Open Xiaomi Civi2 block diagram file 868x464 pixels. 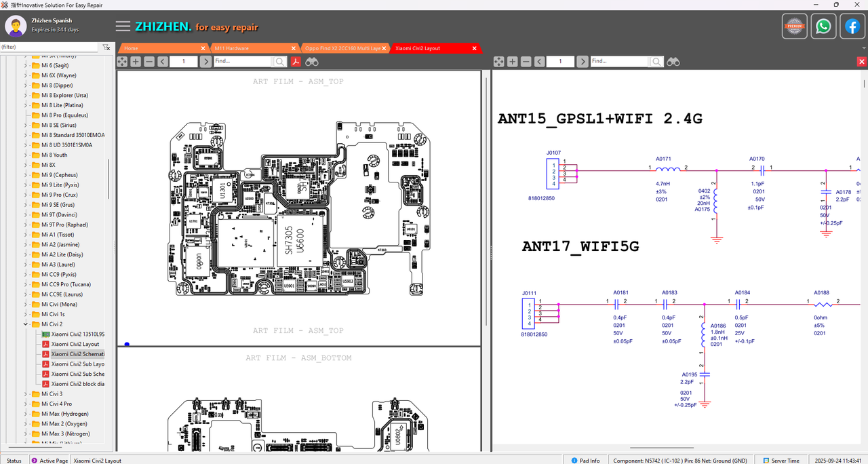(73, 384)
